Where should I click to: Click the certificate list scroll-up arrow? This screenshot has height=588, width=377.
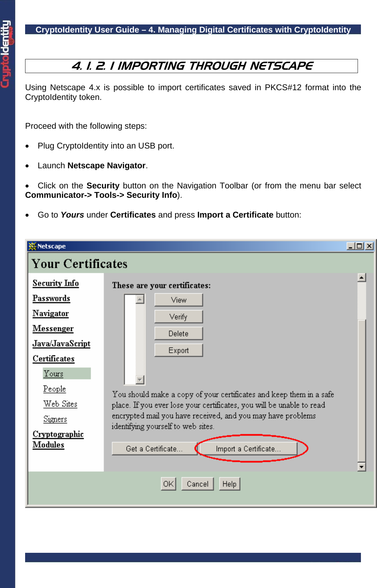(140, 299)
